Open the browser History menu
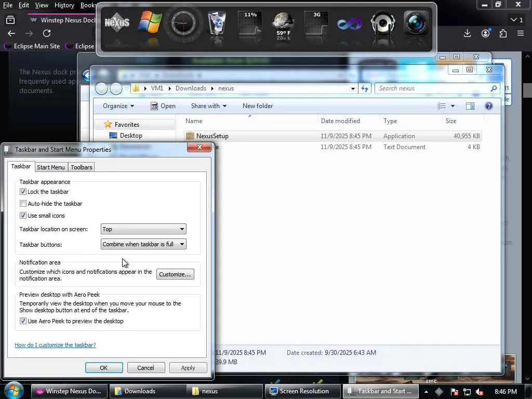This screenshot has width=532, height=399. 64,5
